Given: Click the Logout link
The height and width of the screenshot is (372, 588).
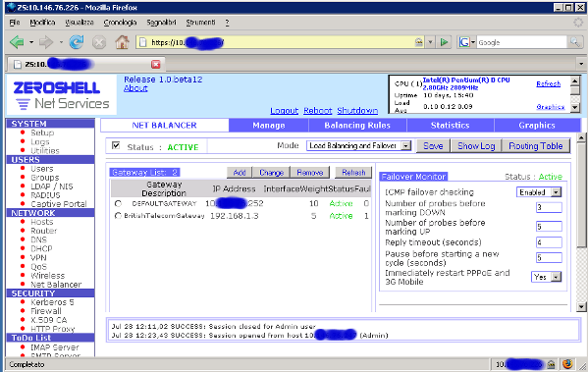Looking at the screenshot, I should pyautogui.click(x=284, y=111).
